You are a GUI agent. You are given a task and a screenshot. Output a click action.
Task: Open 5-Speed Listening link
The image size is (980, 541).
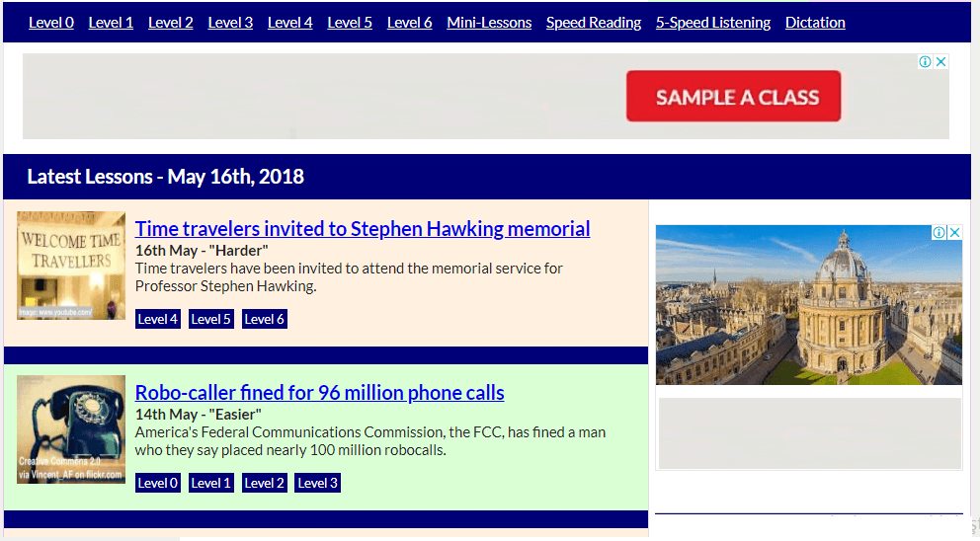point(713,23)
